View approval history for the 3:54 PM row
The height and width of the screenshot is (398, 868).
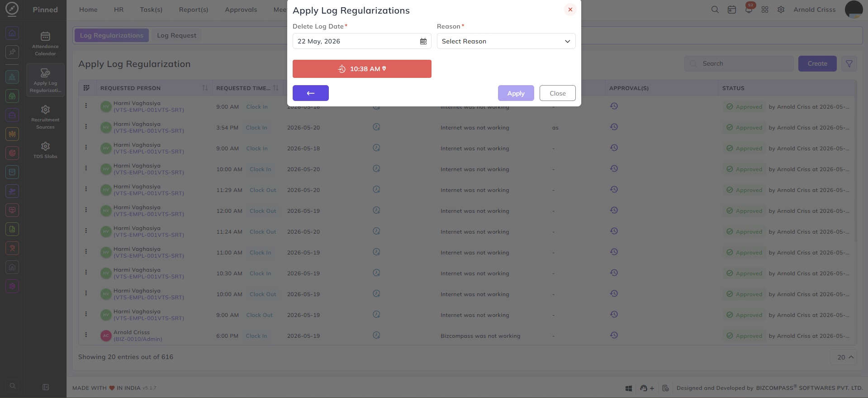614,127
